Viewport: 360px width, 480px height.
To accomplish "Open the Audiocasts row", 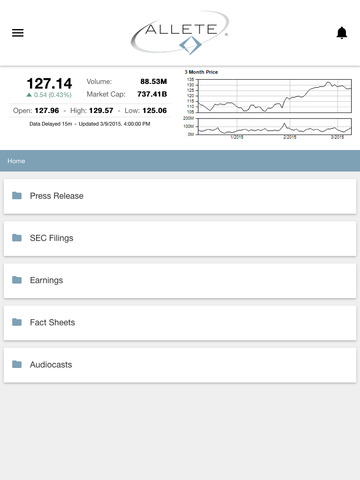I will point(180,365).
